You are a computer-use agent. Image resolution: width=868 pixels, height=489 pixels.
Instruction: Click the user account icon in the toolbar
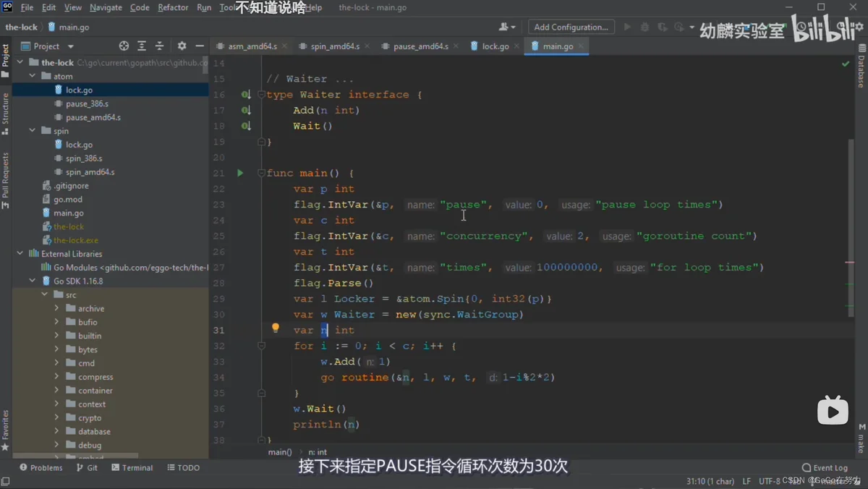507,27
